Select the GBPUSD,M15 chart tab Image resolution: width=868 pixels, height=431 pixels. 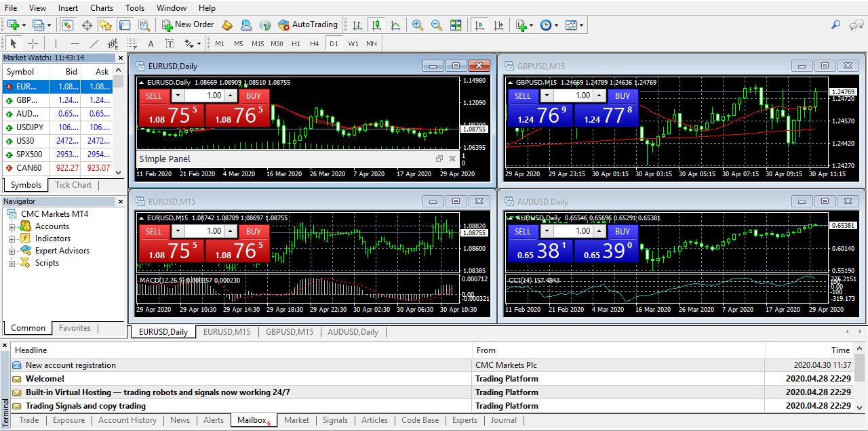click(290, 332)
